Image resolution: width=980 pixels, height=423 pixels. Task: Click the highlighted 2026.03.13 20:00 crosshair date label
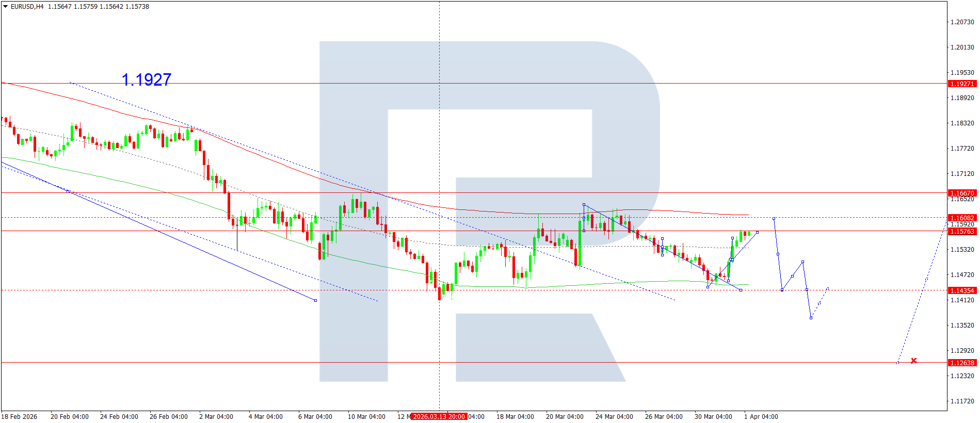(x=439, y=416)
